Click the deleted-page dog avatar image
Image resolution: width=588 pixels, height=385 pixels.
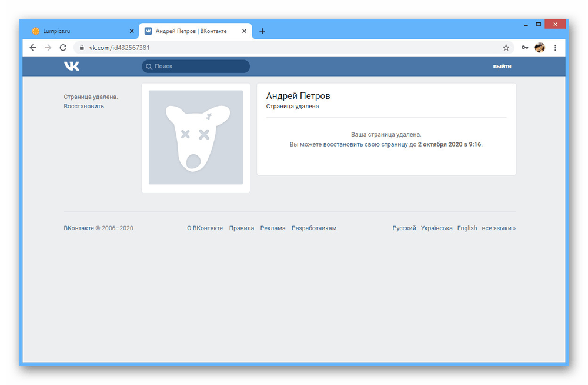click(x=196, y=138)
